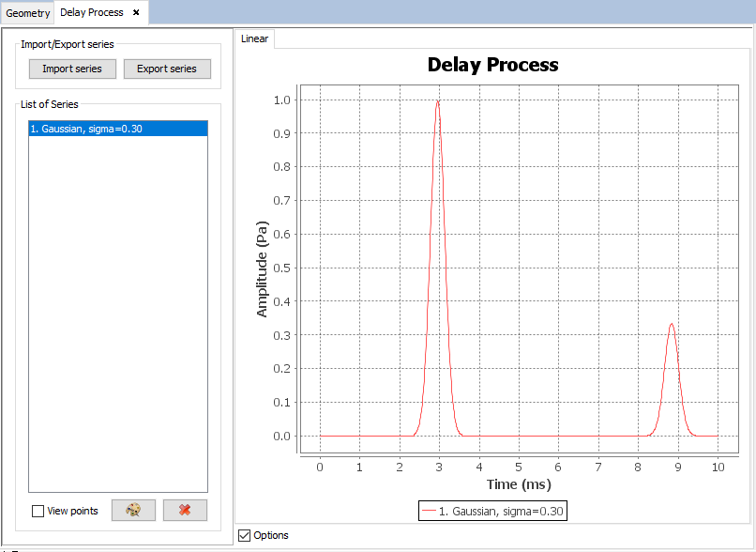This screenshot has width=756, height=552.
Task: Click the Import series button
Action: (x=72, y=69)
